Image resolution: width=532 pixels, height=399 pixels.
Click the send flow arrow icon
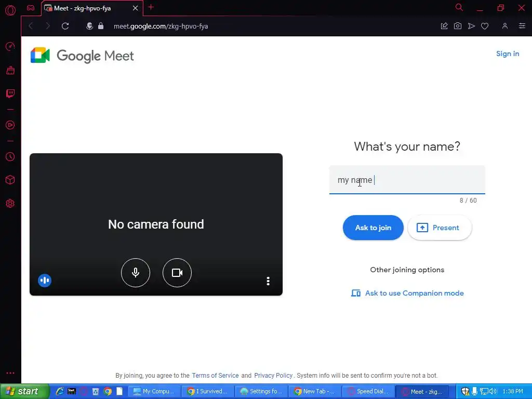point(471,26)
